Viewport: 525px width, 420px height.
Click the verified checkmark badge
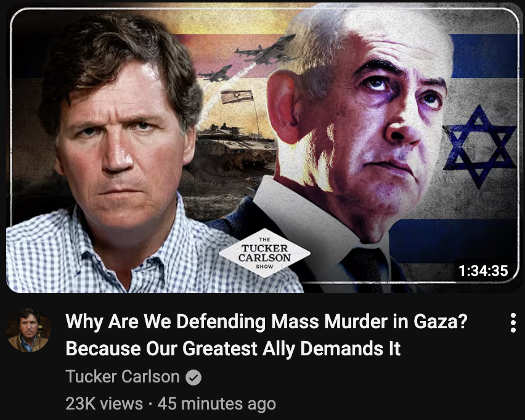(x=193, y=378)
